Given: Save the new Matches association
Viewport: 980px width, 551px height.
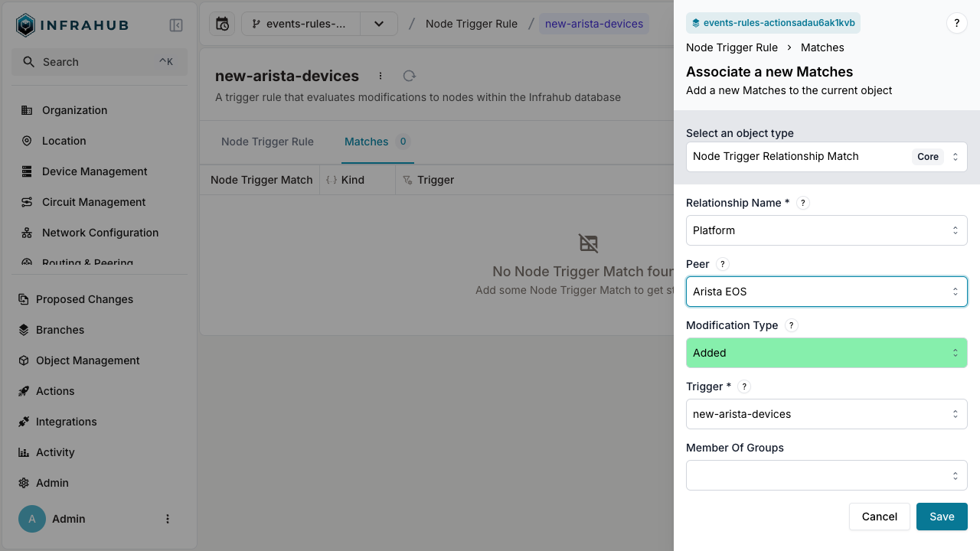Looking at the screenshot, I should tap(941, 517).
